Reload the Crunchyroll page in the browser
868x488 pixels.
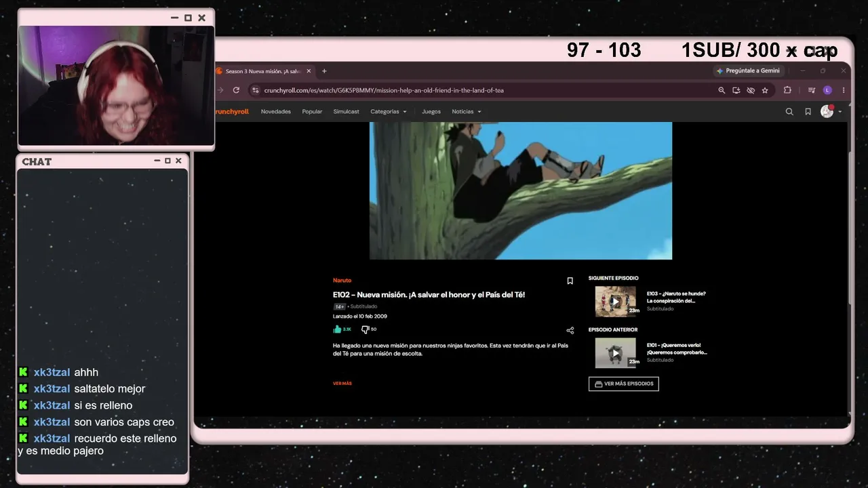tap(236, 90)
